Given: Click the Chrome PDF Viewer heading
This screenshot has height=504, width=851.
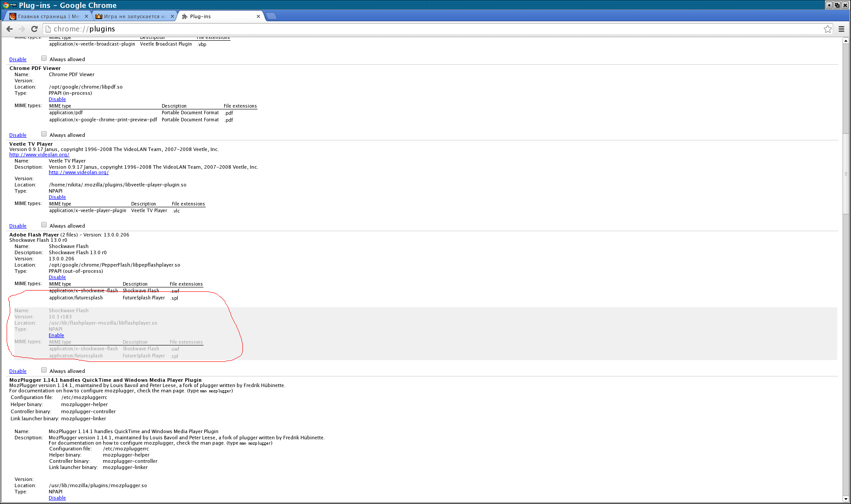Looking at the screenshot, I should (x=35, y=68).
